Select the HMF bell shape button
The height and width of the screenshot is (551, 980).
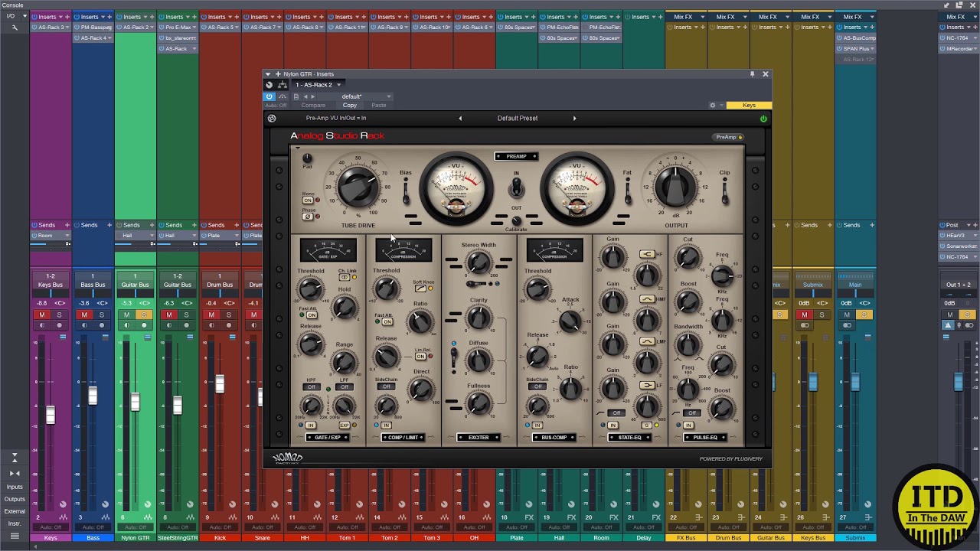(647, 299)
